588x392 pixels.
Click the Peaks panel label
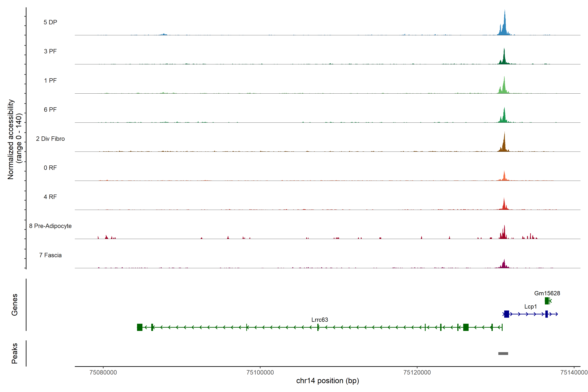point(15,353)
